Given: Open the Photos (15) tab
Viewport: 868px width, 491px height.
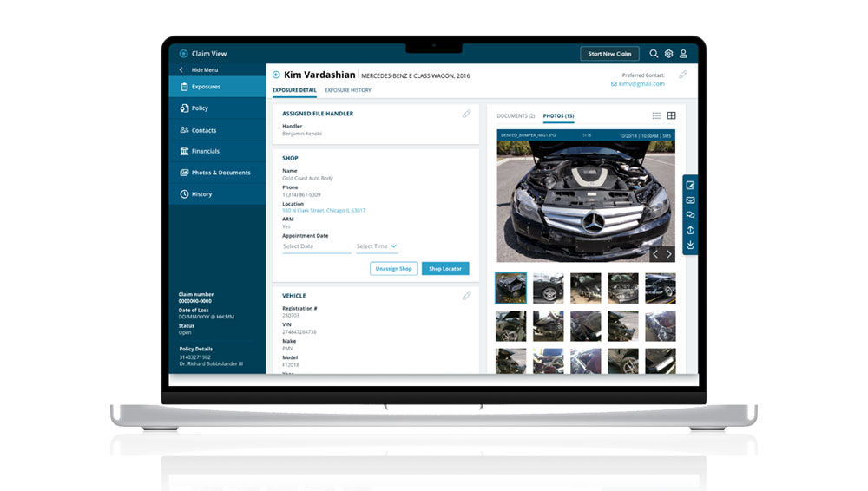Looking at the screenshot, I should [558, 116].
